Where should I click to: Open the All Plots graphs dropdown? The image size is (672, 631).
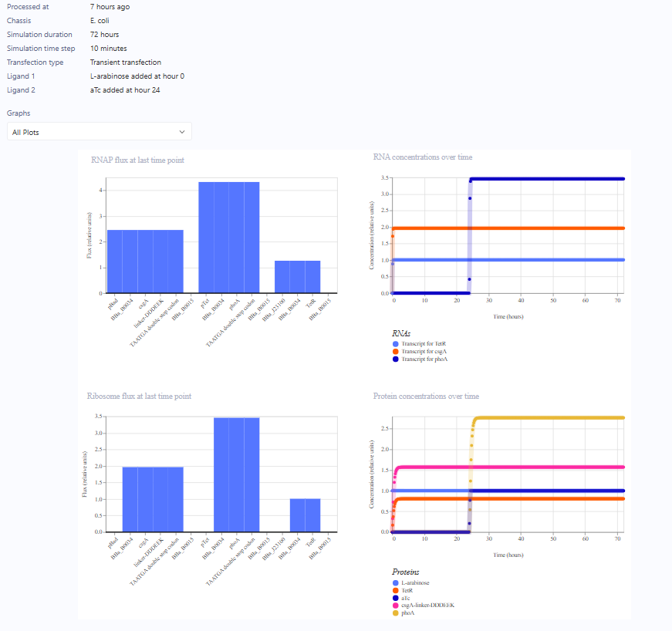[100, 132]
